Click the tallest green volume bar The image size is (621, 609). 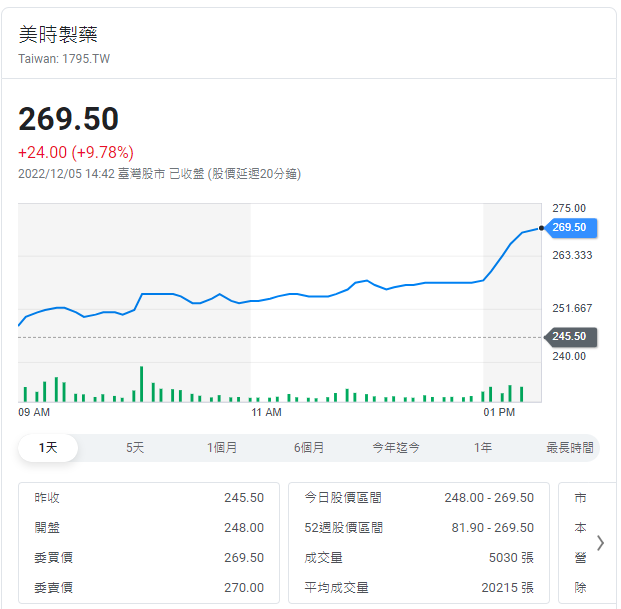(141, 384)
